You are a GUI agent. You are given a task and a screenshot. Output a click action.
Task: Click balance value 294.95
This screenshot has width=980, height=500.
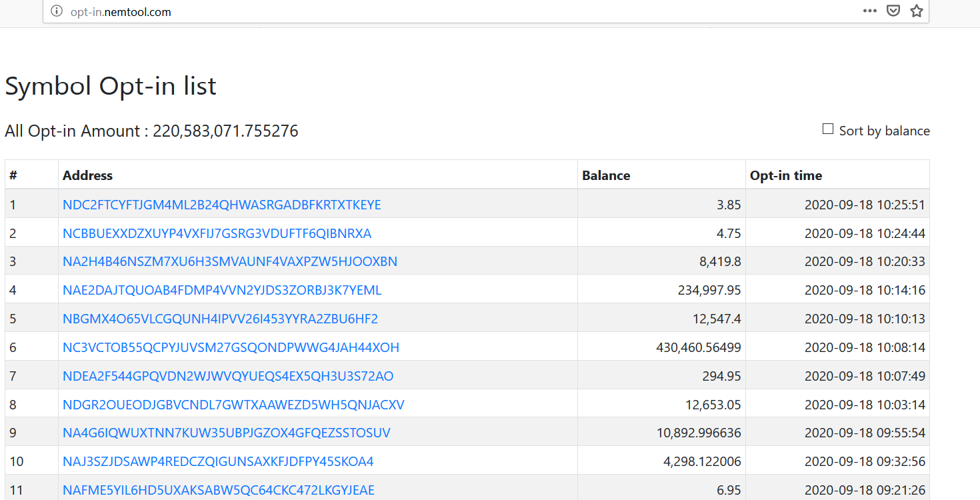pos(721,376)
